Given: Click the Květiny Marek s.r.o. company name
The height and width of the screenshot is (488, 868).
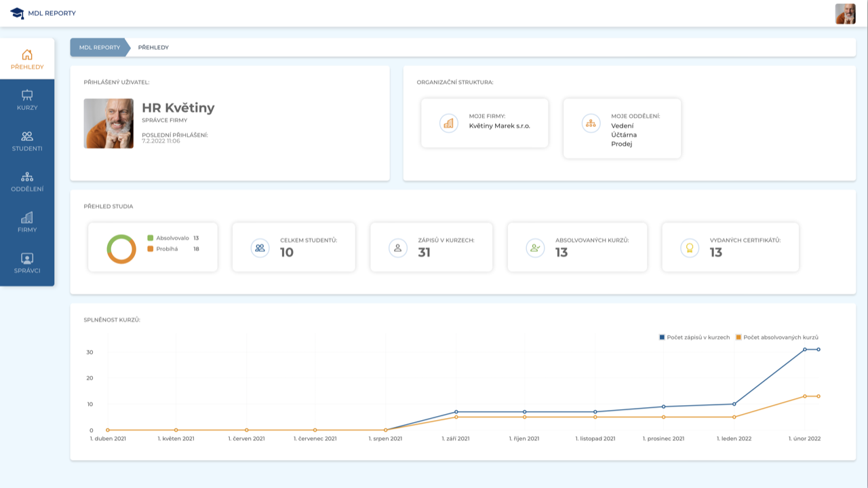Looking at the screenshot, I should pyautogui.click(x=499, y=126).
